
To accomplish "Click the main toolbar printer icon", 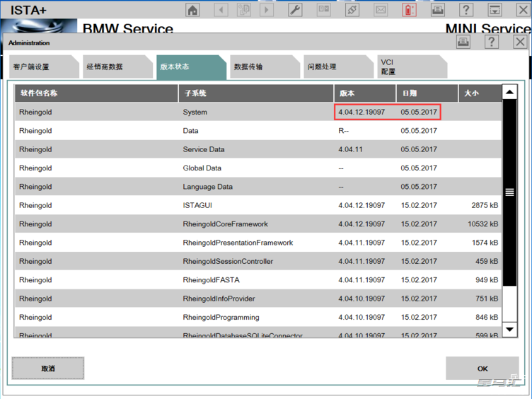I will 438,10.
